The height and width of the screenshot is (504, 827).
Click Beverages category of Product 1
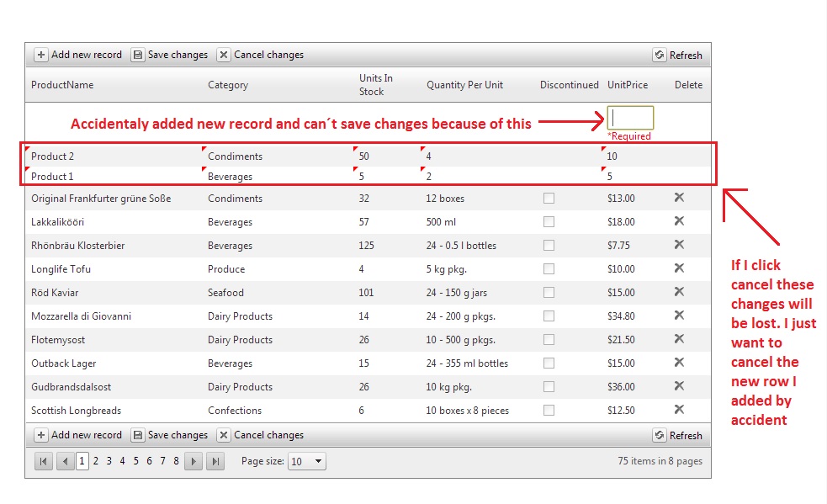(x=230, y=176)
